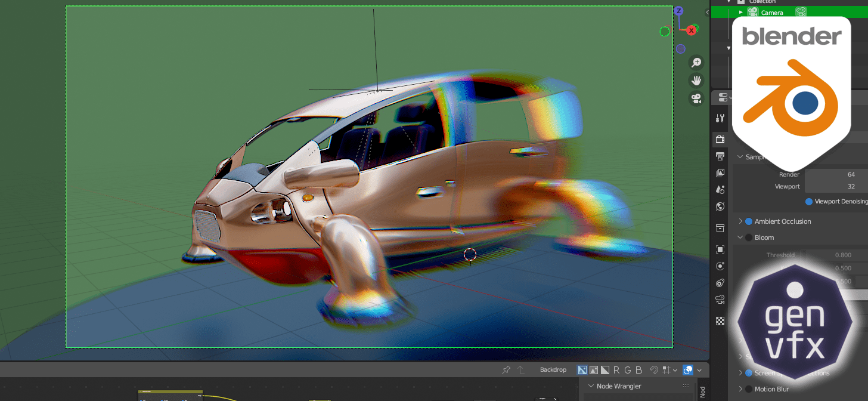The height and width of the screenshot is (401, 868).
Task: Click the zoom view magnifier gizmo
Action: (696, 63)
